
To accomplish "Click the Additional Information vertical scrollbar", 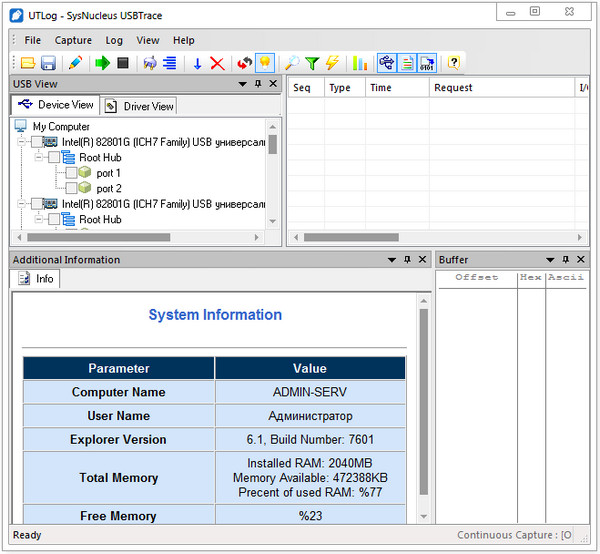I will [423, 400].
